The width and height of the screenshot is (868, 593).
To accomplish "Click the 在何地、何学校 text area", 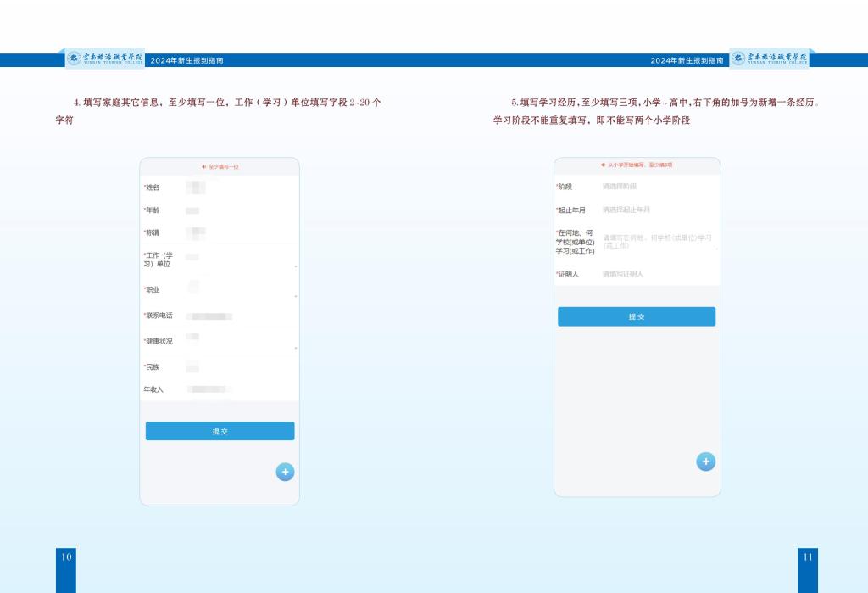I will [659, 242].
